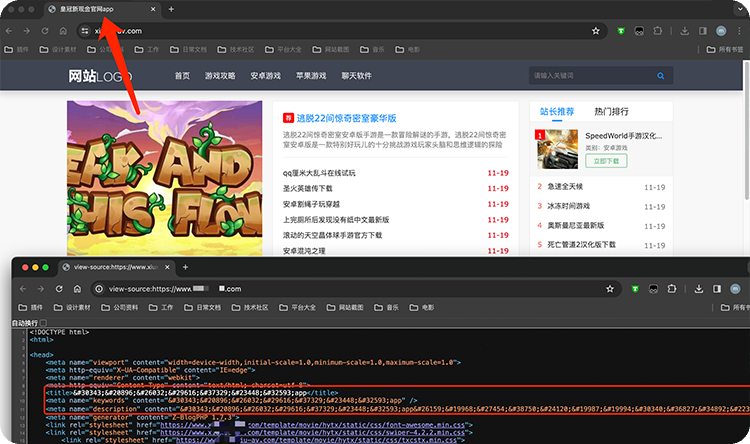Switch to 热门排行 tab on website

click(611, 112)
